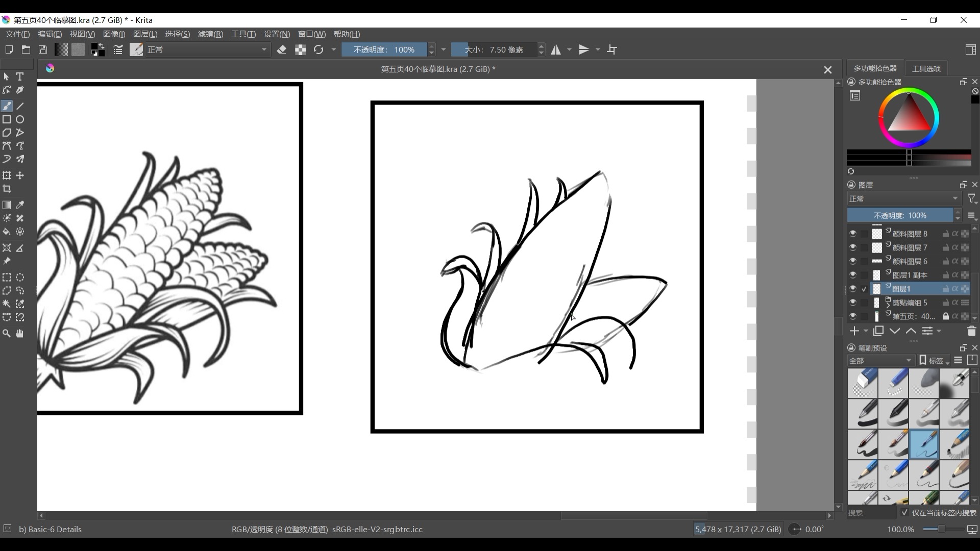
Task: Create a new document from toolbar
Action: (9, 49)
